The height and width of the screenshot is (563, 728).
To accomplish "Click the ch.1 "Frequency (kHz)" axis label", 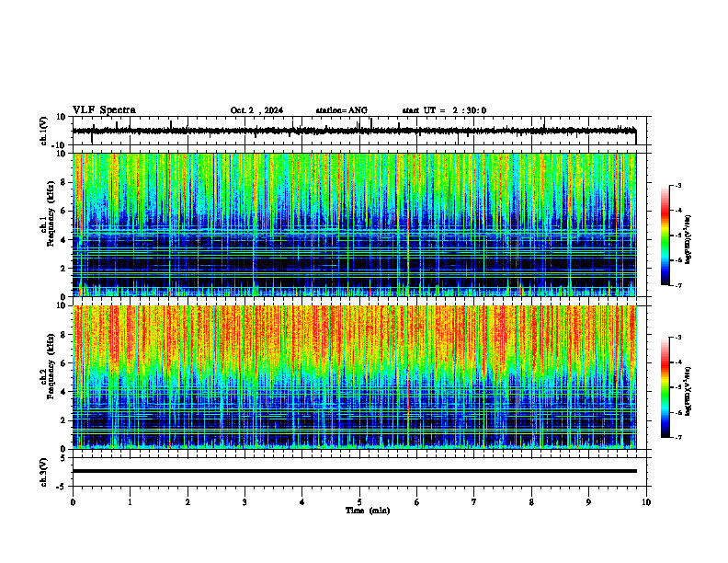I will 51,214.
